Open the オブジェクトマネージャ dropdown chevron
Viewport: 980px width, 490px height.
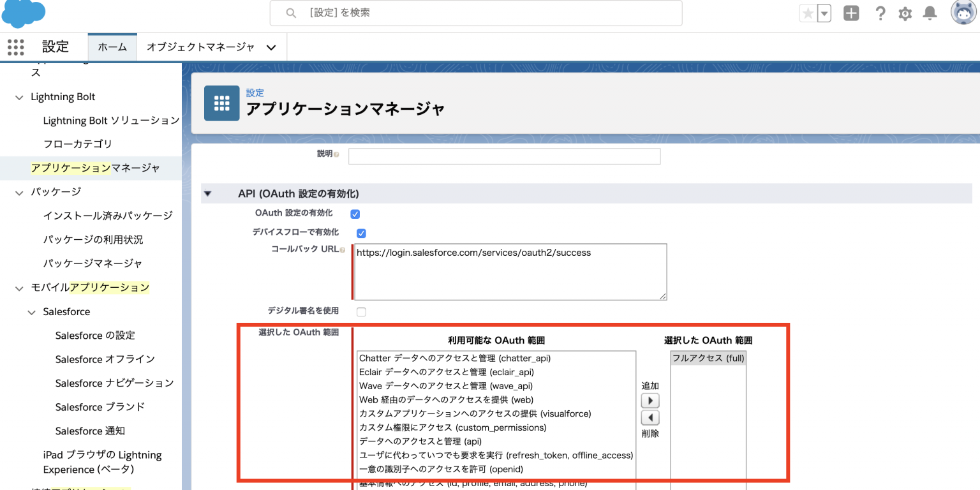(271, 47)
